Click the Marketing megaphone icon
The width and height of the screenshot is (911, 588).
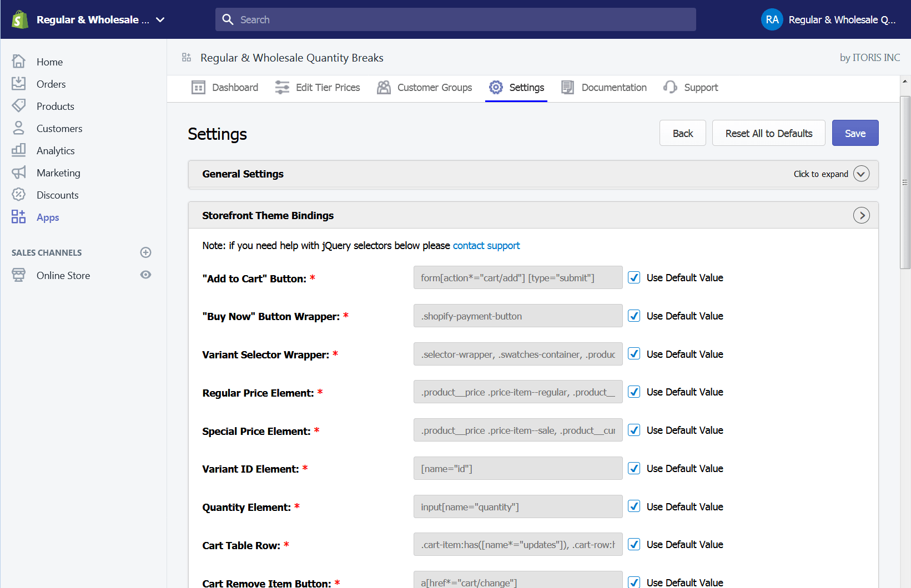19,172
